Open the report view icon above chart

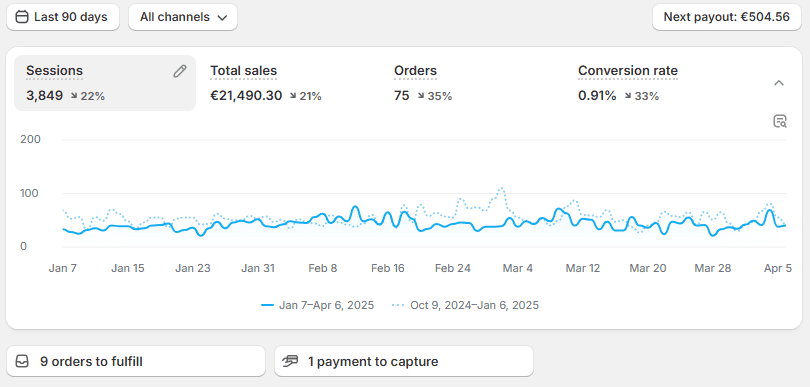tap(780, 121)
